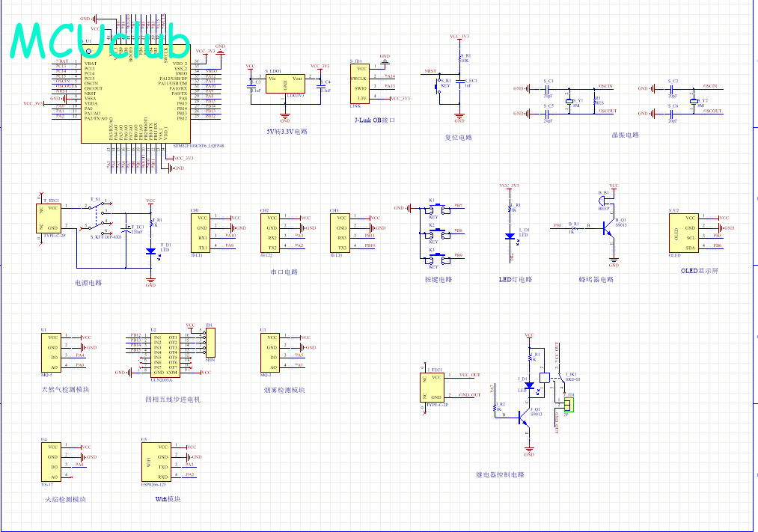Select the U3 MQ-2 smoke sensor block

pos(270,352)
